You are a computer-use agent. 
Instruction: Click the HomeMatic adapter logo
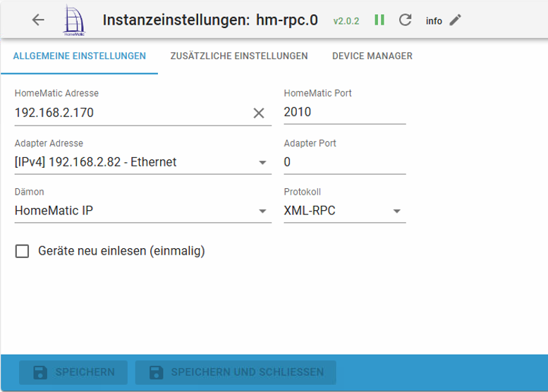74,20
